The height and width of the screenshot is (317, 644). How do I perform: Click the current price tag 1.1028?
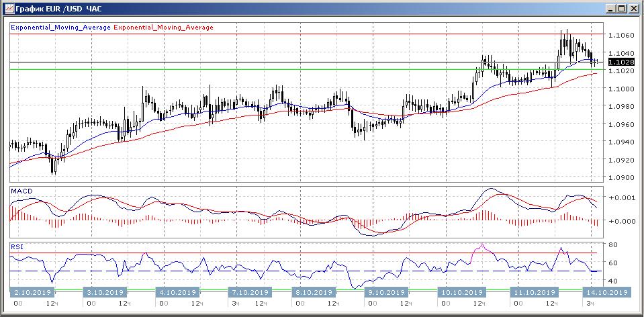tap(620, 62)
